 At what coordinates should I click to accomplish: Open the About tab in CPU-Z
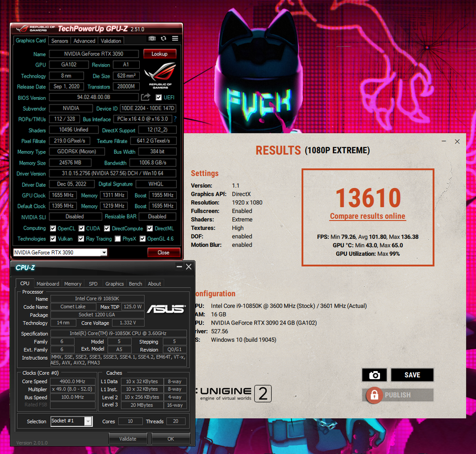154,284
